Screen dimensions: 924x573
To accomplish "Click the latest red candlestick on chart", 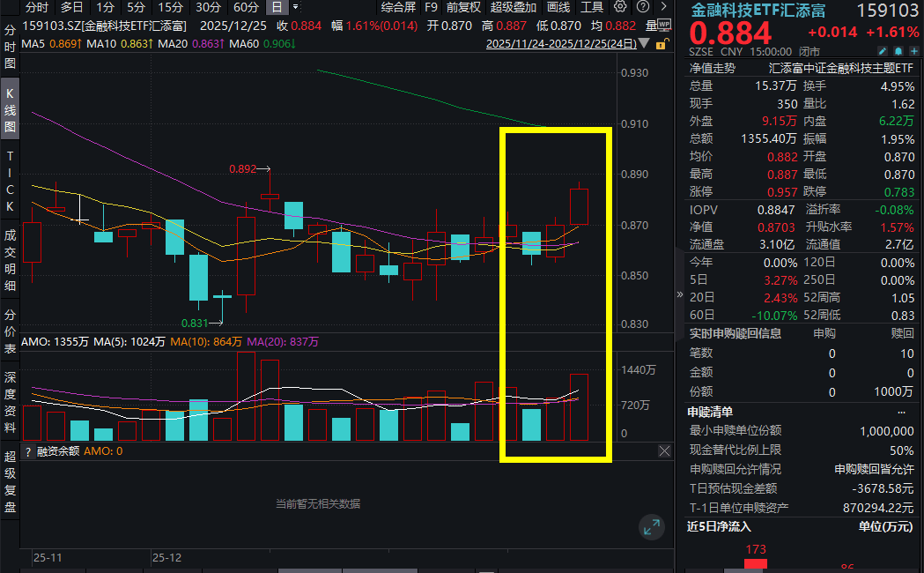I will coord(579,206).
